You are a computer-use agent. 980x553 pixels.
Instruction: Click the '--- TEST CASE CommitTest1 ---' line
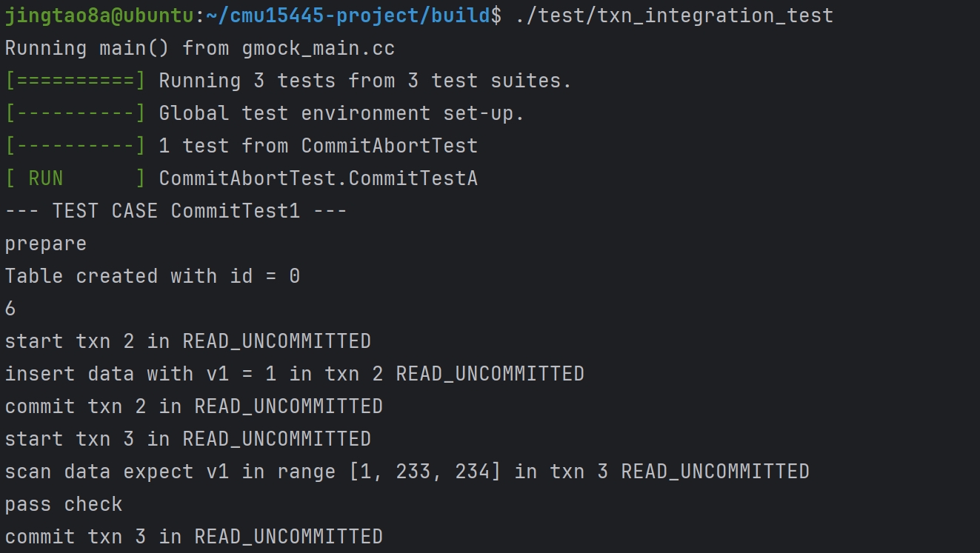click(176, 211)
